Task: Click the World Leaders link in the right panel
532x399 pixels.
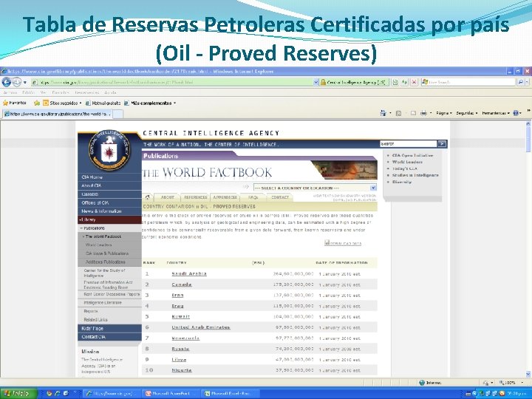Action: (407, 162)
